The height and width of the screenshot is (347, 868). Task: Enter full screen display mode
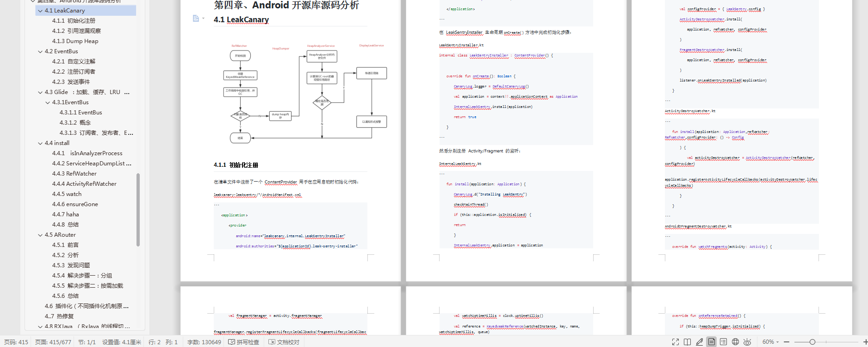pos(676,342)
